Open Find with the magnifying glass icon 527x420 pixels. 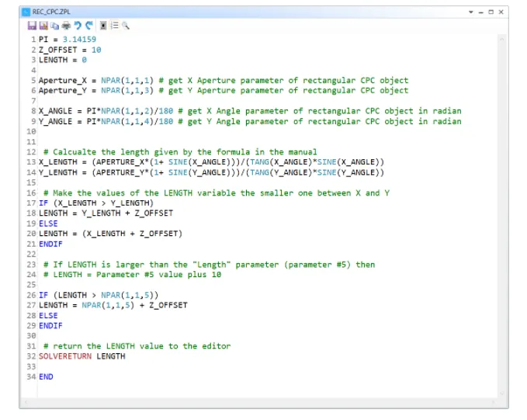(x=126, y=26)
